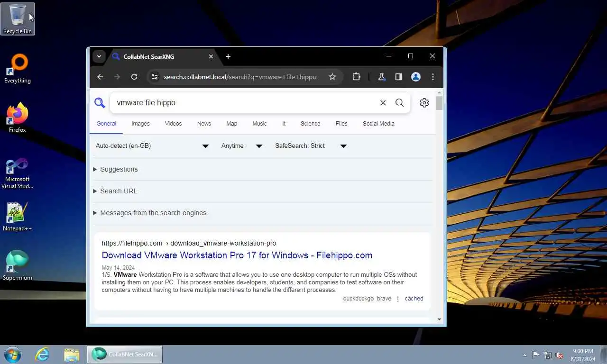Bookmark this page with the star icon
The width and height of the screenshot is (607, 364).
[332, 77]
